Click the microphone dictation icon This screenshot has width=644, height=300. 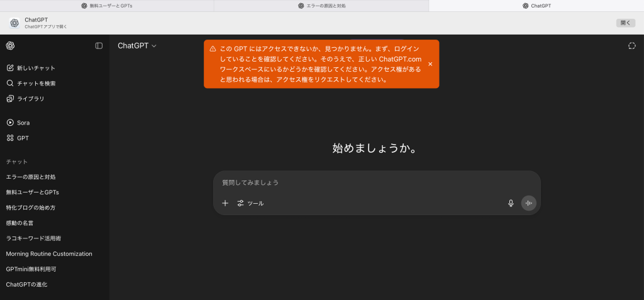point(511,203)
